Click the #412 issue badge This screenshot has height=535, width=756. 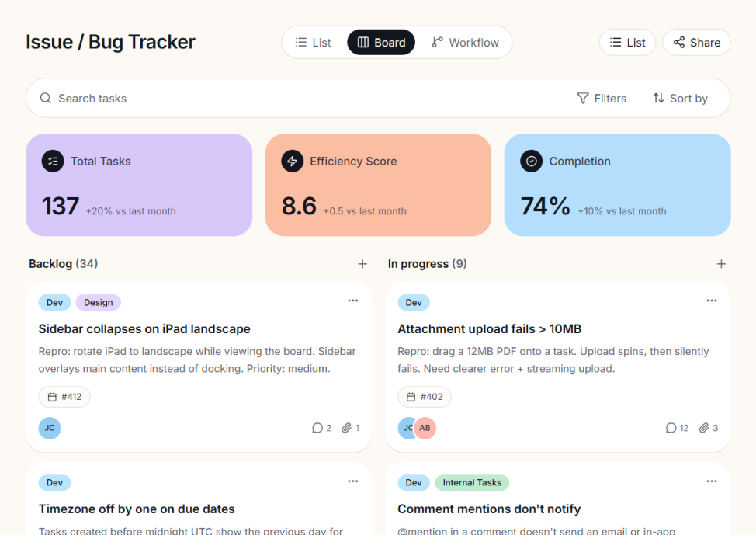click(x=64, y=397)
